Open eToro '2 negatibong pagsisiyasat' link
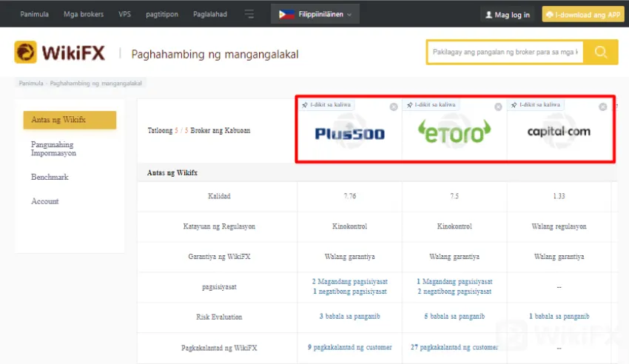The image size is (629, 364). point(454,291)
